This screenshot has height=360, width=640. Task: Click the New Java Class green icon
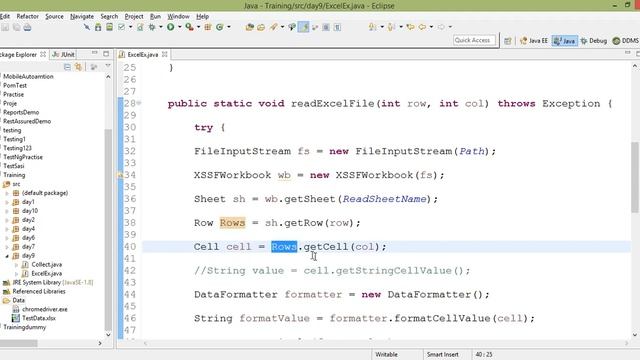tap(220, 27)
